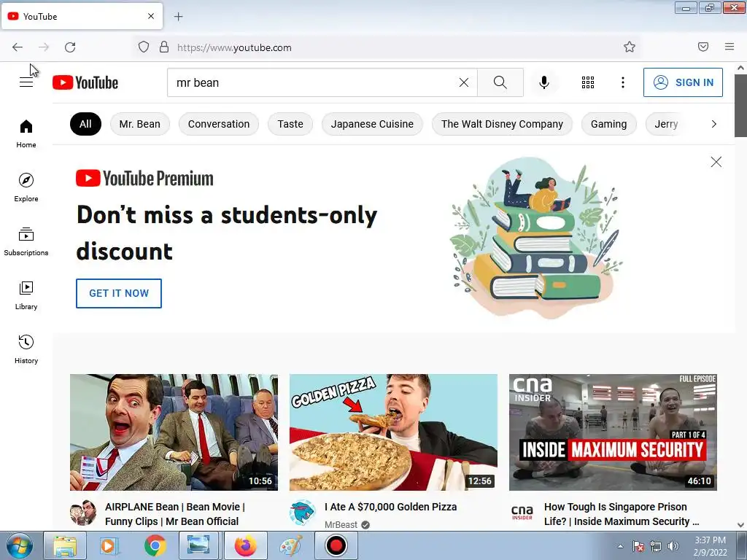The width and height of the screenshot is (747, 560).
Task: Click scrollbar down arrow
Action: point(741,525)
